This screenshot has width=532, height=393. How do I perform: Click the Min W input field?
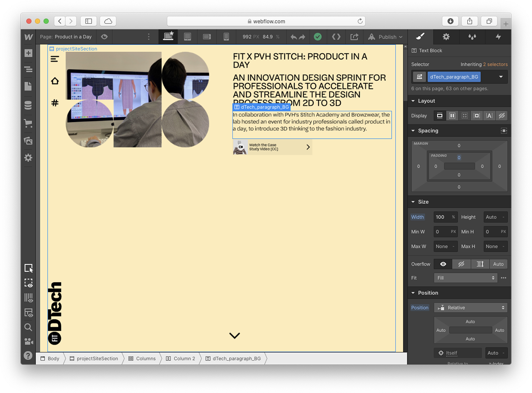point(446,232)
